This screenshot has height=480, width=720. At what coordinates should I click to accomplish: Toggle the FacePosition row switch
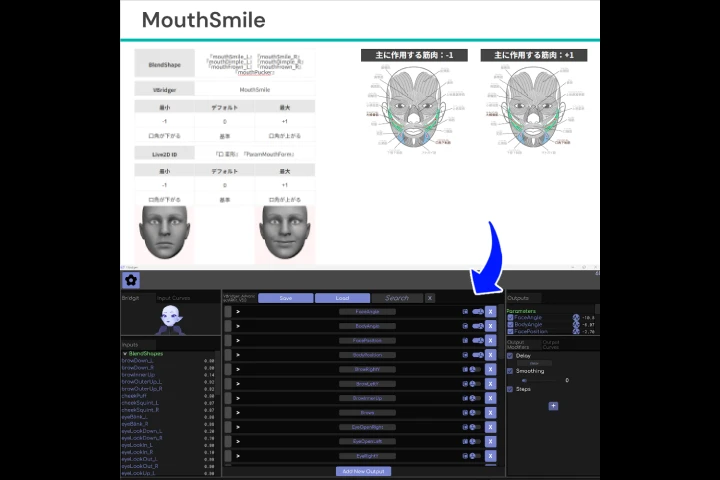click(x=477, y=340)
